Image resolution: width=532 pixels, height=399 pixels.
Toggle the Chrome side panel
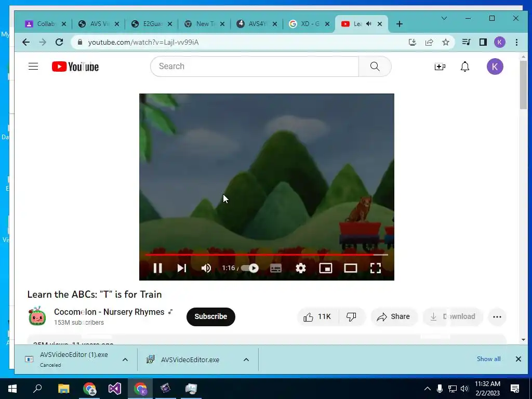pyautogui.click(x=483, y=42)
